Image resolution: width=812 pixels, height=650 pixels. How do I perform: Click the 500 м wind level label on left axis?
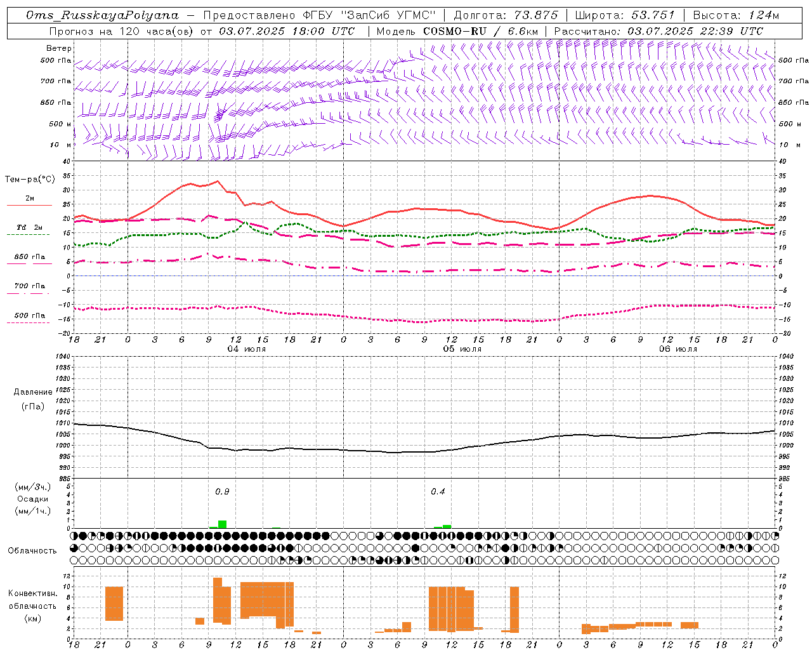60,124
